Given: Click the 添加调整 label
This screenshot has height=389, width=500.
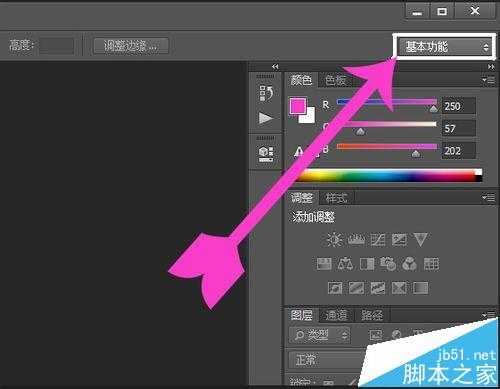Looking at the screenshot, I should (x=313, y=217).
